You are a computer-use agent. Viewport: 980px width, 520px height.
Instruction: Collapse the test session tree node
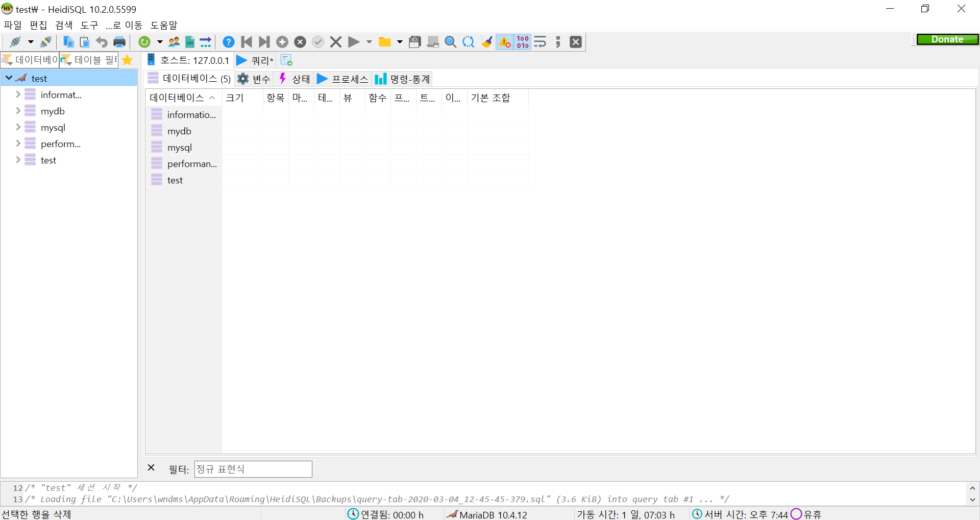click(x=9, y=78)
